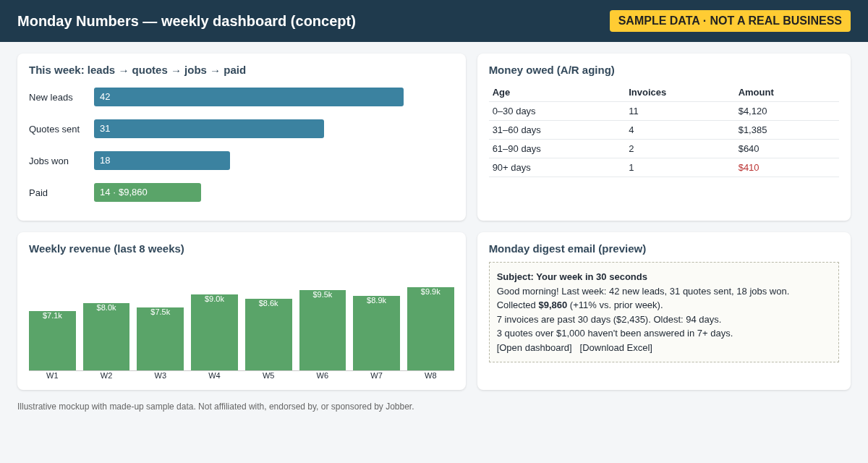
Task: Click the Invoices column header
Action: coord(647,92)
